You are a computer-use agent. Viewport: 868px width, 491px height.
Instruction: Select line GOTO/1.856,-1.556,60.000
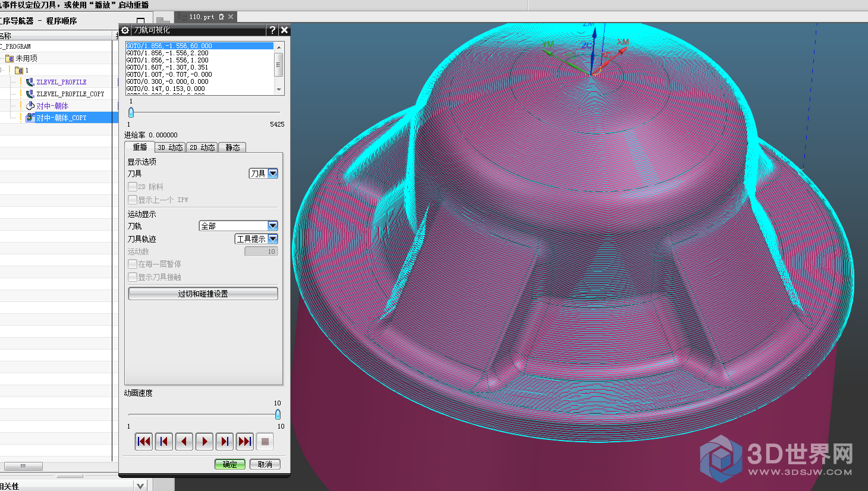pos(200,46)
